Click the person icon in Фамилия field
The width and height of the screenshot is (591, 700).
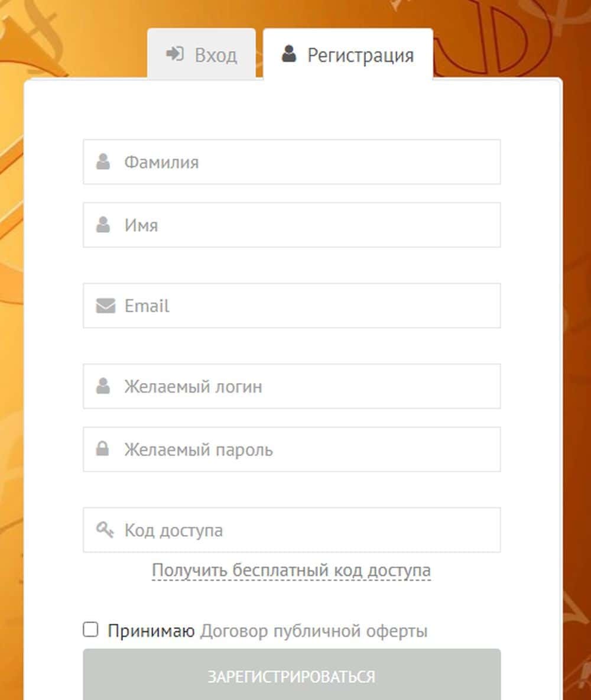(x=103, y=161)
